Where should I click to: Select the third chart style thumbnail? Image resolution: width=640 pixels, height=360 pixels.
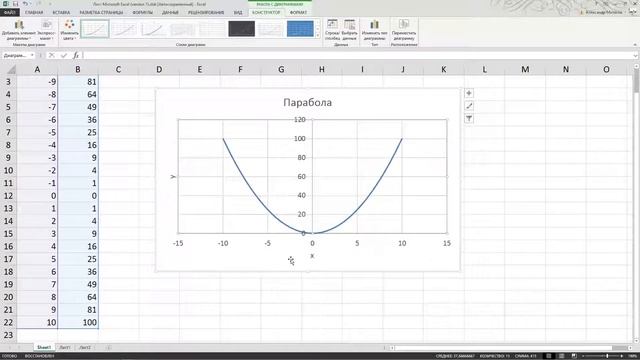153,29
